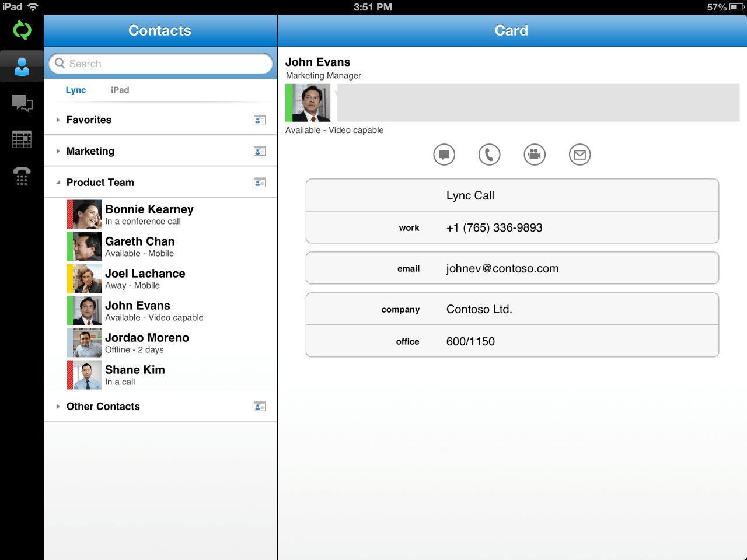Screen dimensions: 747x560
Task: Tap the 3:51 PM clock
Action: [373, 7]
